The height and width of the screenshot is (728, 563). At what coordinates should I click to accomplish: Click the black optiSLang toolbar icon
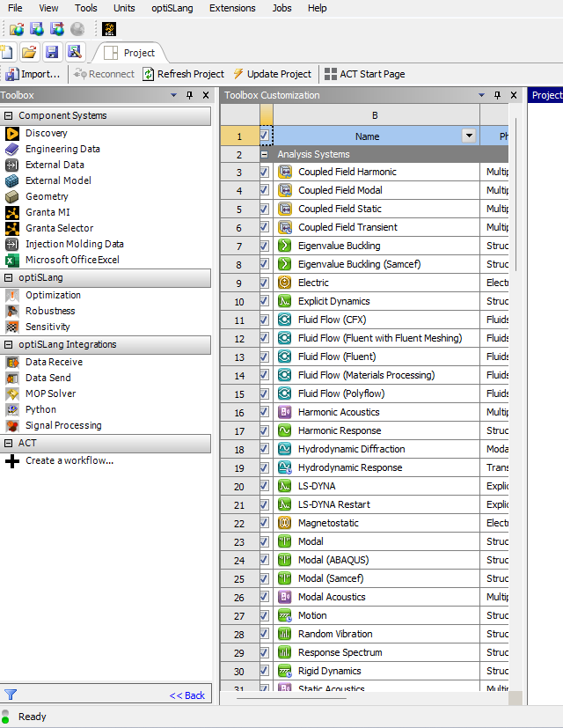109,29
